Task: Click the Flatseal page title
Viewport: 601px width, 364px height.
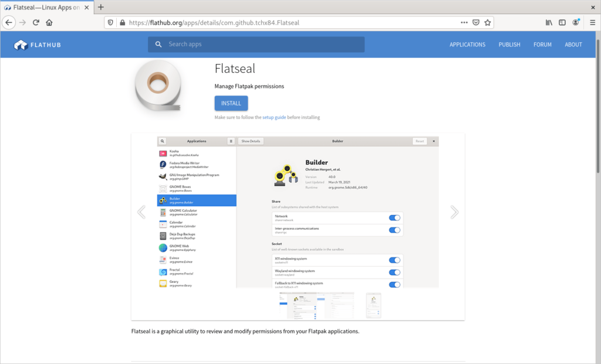Action: click(x=235, y=69)
